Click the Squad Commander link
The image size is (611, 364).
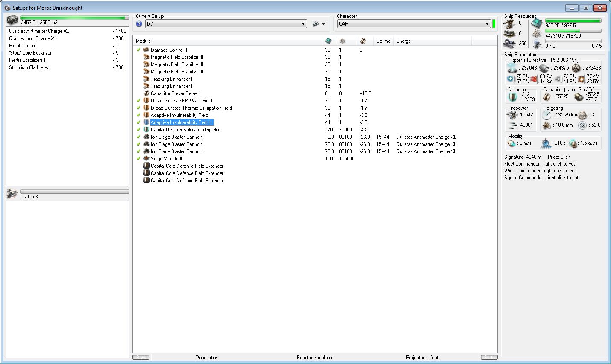541,178
